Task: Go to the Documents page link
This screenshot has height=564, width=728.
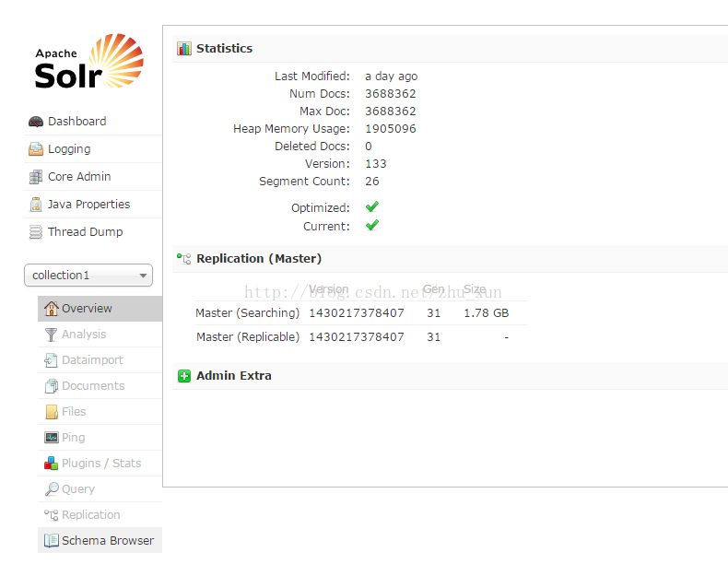Action: (x=100, y=386)
